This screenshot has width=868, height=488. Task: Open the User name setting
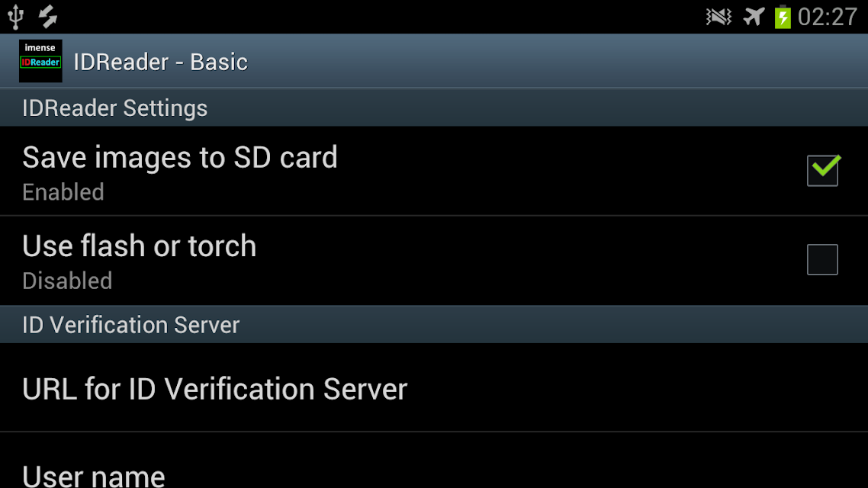[x=434, y=461]
